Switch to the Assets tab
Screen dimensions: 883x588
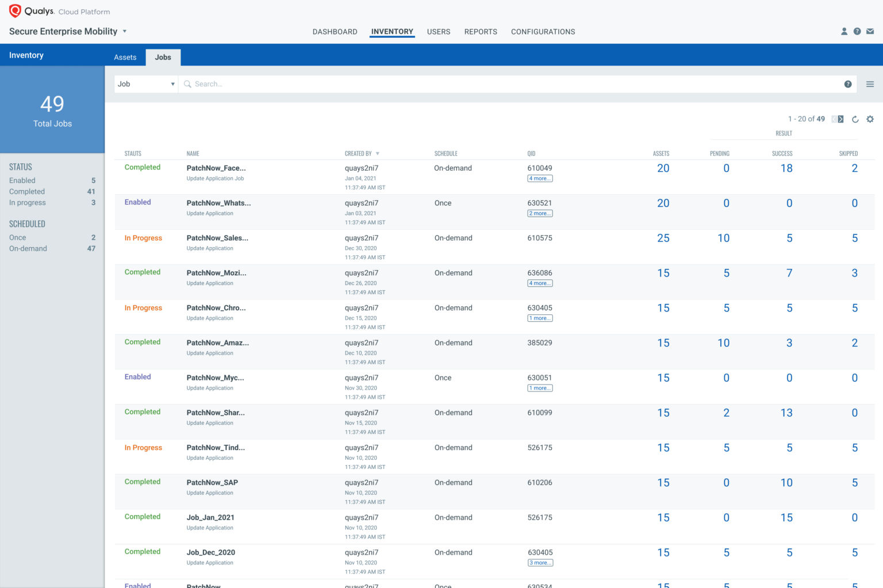click(x=125, y=57)
